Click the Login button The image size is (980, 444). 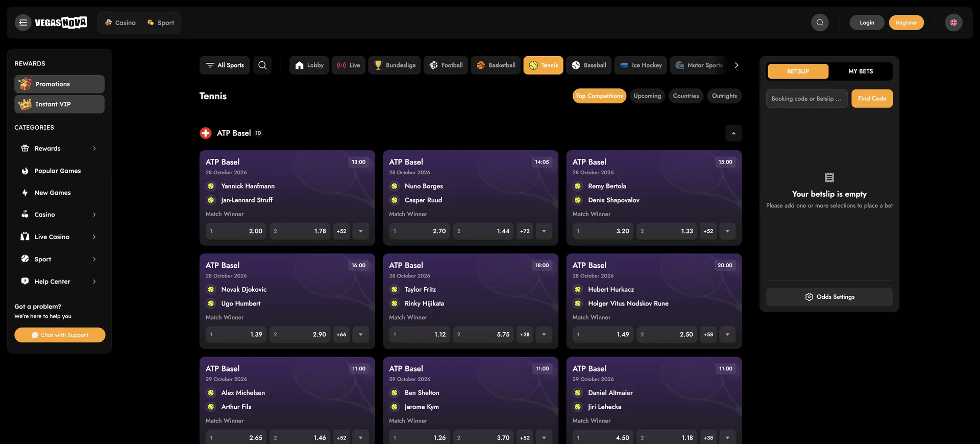click(867, 22)
